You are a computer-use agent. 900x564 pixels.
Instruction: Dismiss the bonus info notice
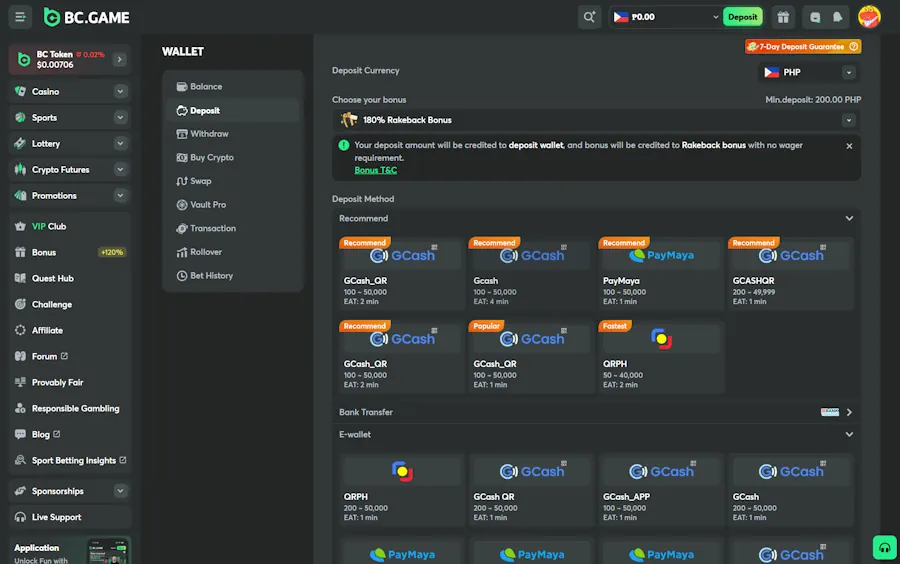(849, 146)
